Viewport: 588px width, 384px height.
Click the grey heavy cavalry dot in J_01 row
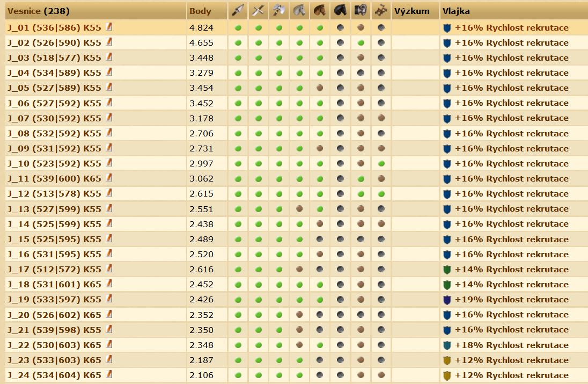coord(340,27)
